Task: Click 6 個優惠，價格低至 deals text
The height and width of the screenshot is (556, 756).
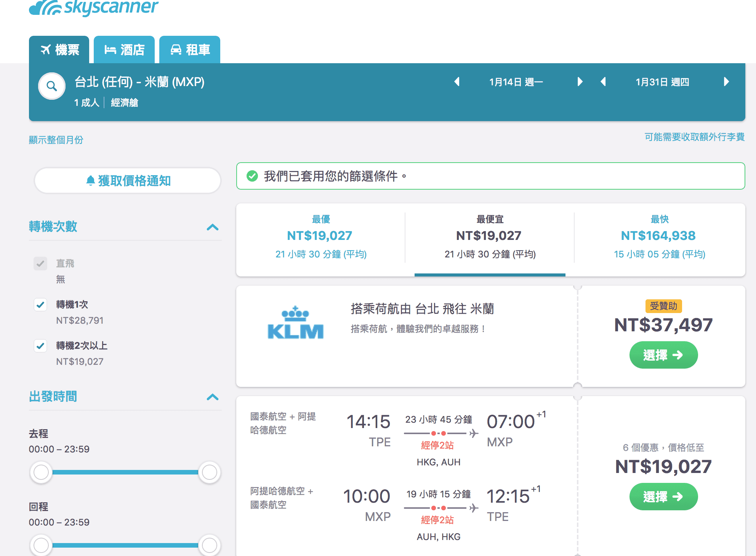Action: pos(663,447)
